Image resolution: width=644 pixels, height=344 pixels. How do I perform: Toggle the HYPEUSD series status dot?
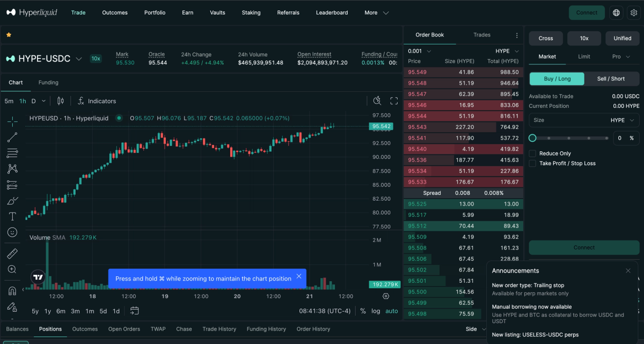(x=119, y=118)
